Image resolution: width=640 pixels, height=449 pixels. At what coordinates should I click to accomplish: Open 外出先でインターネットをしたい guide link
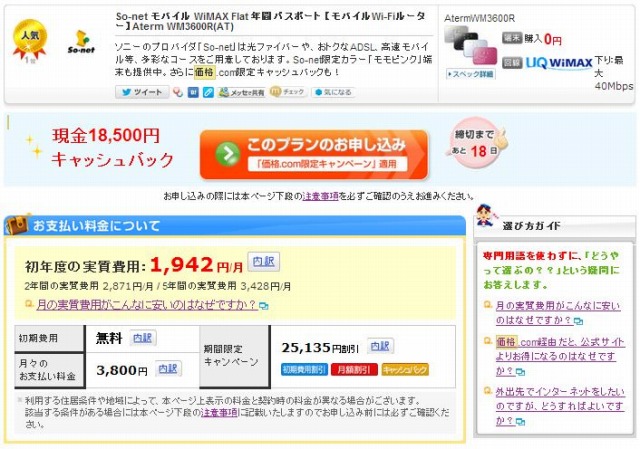tap(560, 406)
